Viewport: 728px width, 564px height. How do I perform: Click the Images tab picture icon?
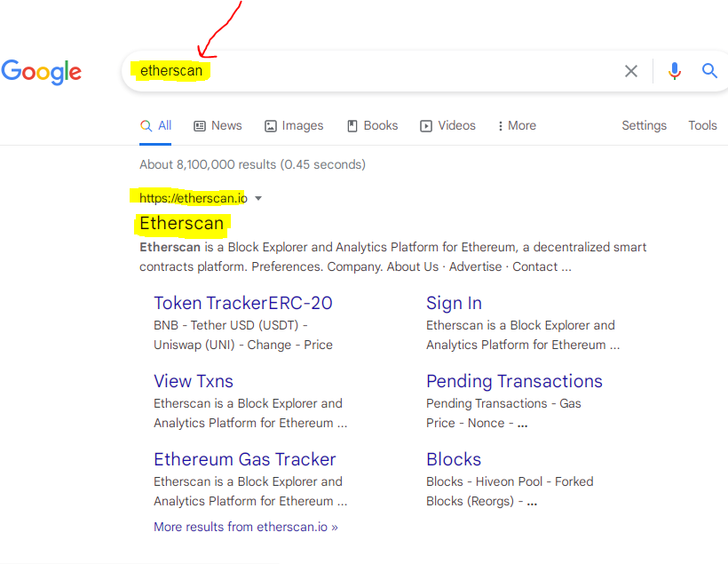[x=271, y=126]
